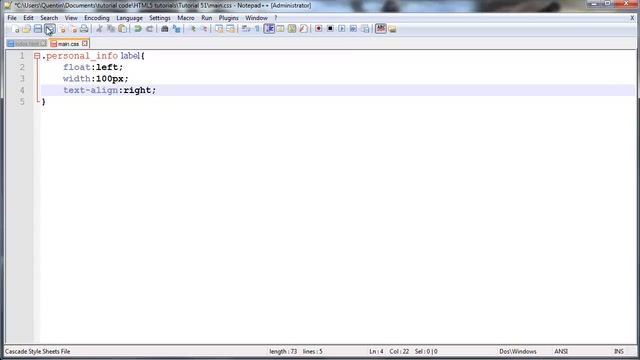Viewport: 640px width, 360px height.
Task: Toggle show all characters icon
Action: pos(257,29)
